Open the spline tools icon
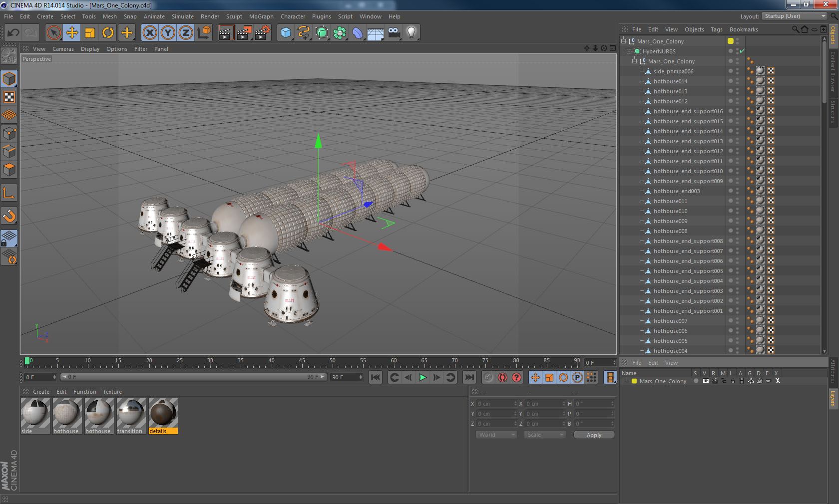Screen dimensions: 839x504 304,33
